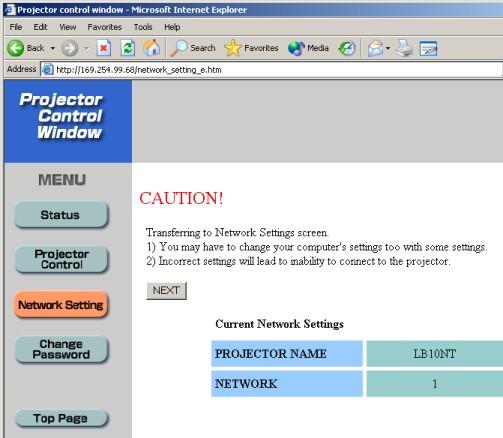The height and width of the screenshot is (438, 503).
Task: Open the Mail envelope icon
Action: [376, 48]
